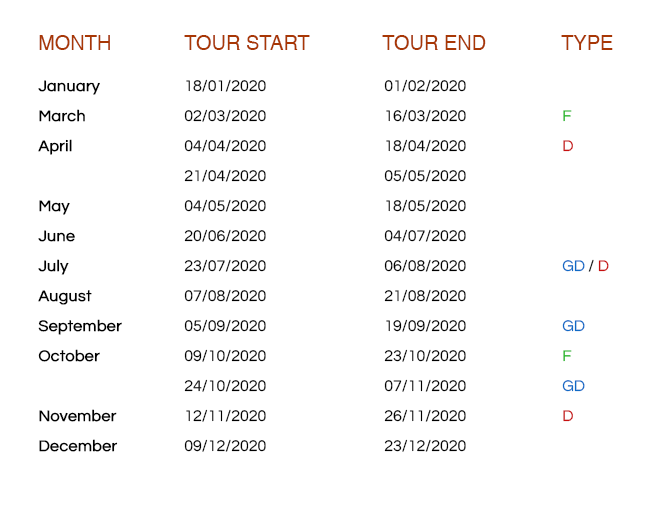The height and width of the screenshot is (511, 652).
Task: Select tour end date 05/05/2020
Action: (425, 176)
